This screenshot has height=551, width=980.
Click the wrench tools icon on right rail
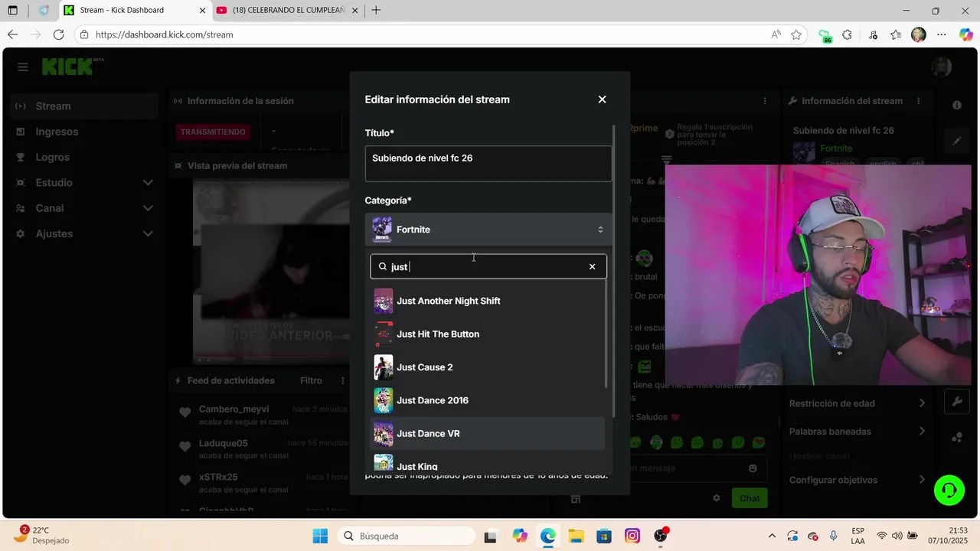point(957,401)
